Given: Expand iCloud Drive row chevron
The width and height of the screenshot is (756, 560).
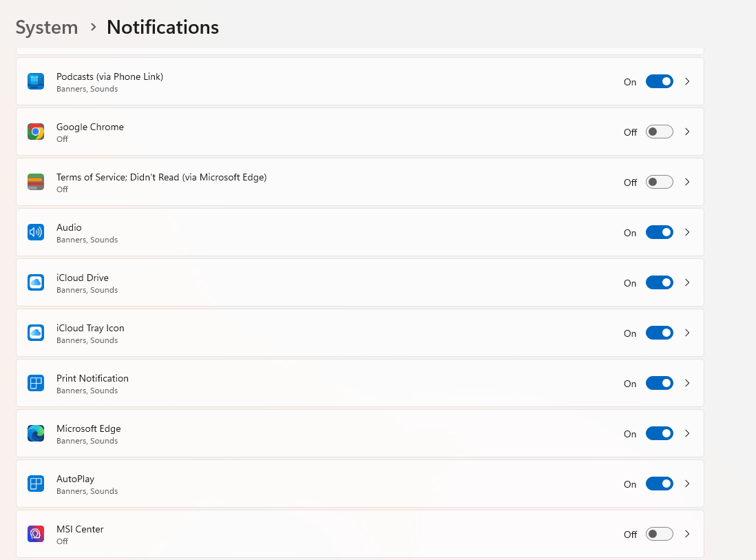Looking at the screenshot, I should coord(688,282).
